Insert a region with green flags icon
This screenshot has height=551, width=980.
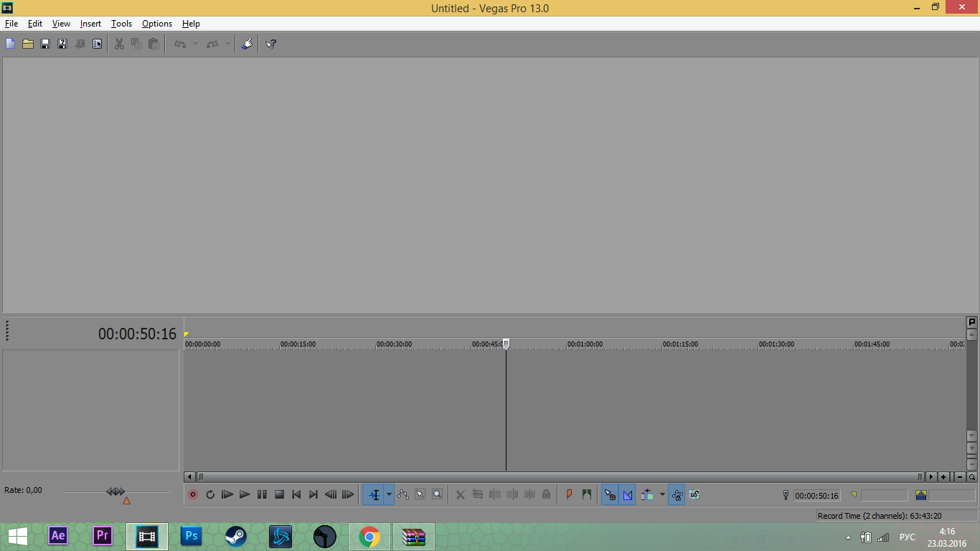point(587,494)
